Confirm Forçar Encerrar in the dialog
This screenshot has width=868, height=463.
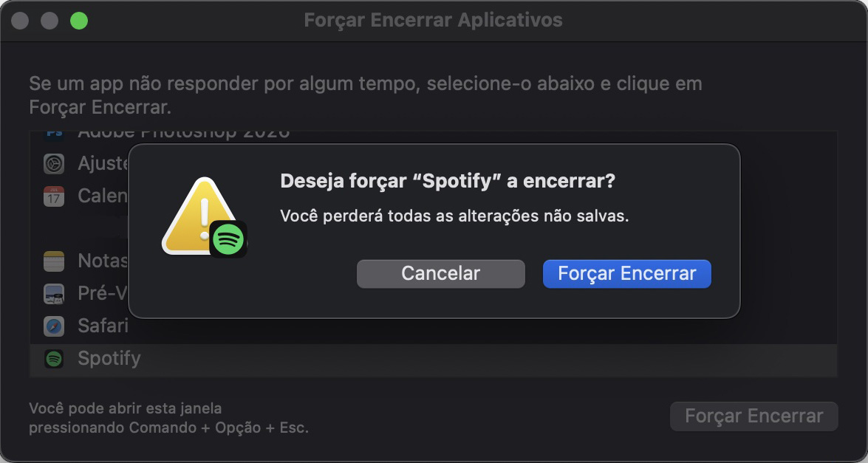click(626, 273)
